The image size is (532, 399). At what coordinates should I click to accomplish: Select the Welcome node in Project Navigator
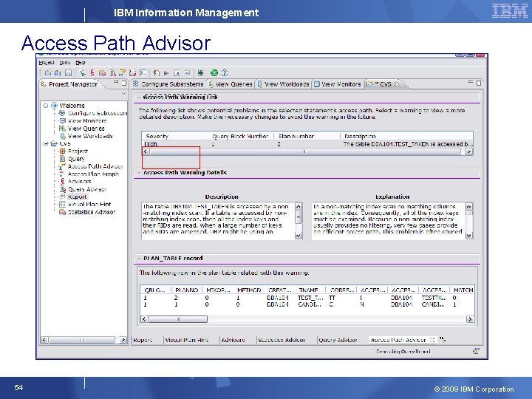pyautogui.click(x=72, y=106)
